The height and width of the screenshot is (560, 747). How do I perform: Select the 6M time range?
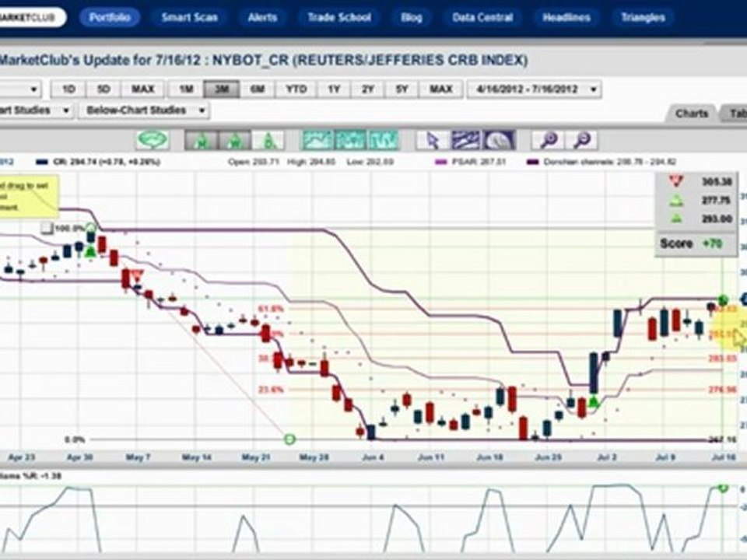tap(258, 89)
